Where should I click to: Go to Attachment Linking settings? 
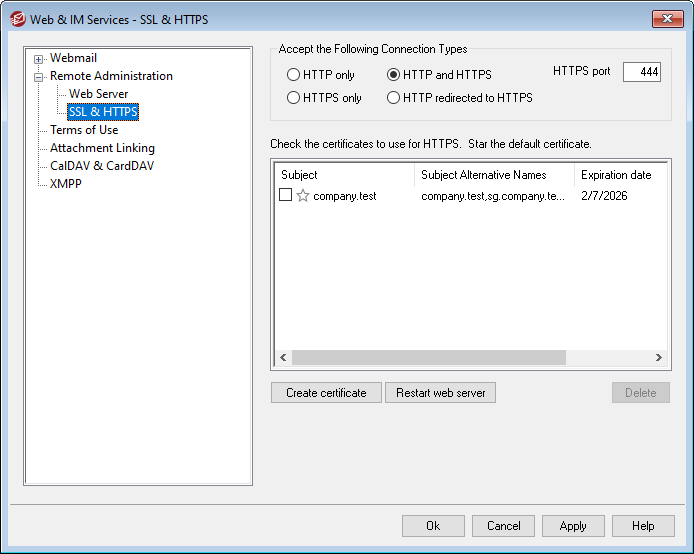click(x=102, y=148)
